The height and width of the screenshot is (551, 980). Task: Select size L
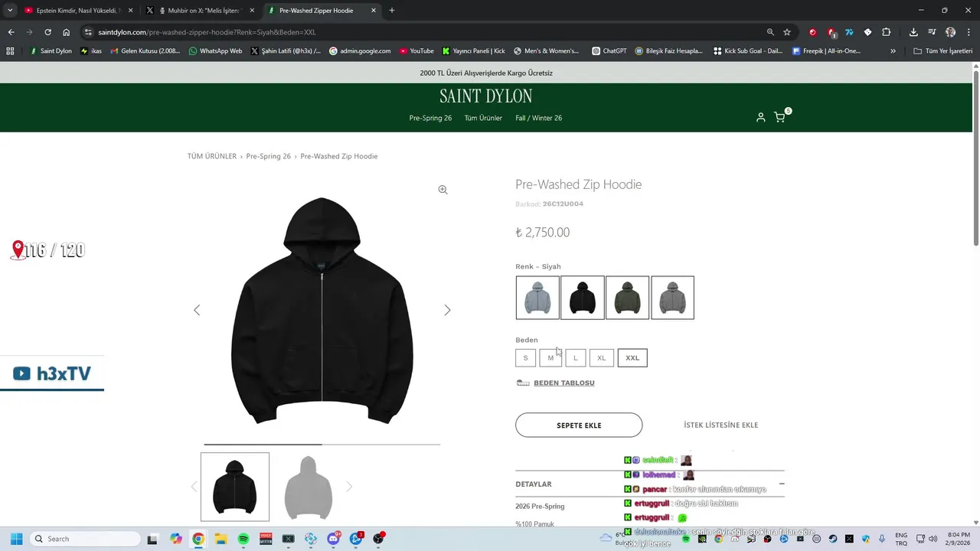(x=576, y=357)
